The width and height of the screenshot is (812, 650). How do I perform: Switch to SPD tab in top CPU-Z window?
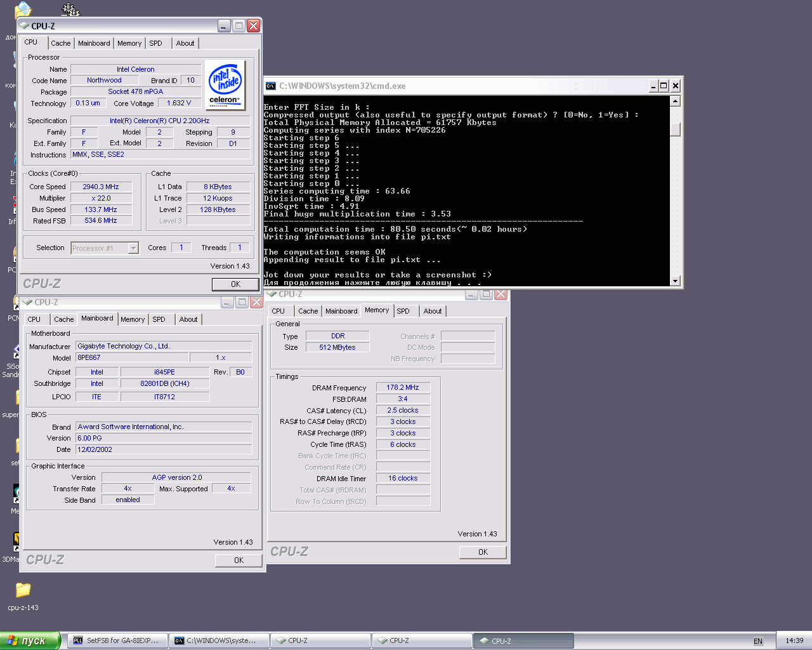click(156, 43)
